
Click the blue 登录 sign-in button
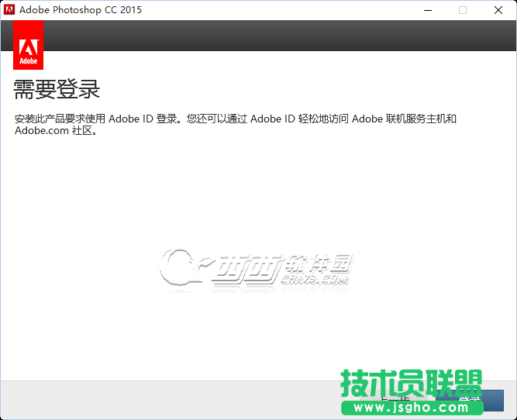click(470, 400)
